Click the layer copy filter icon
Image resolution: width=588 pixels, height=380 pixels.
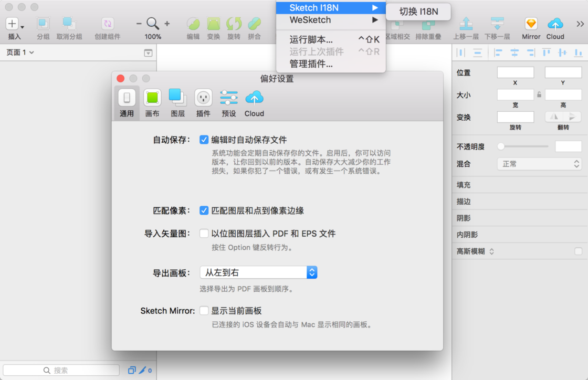132,370
